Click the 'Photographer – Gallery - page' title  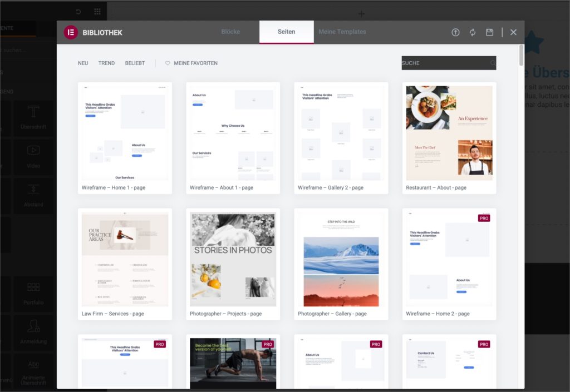click(332, 314)
